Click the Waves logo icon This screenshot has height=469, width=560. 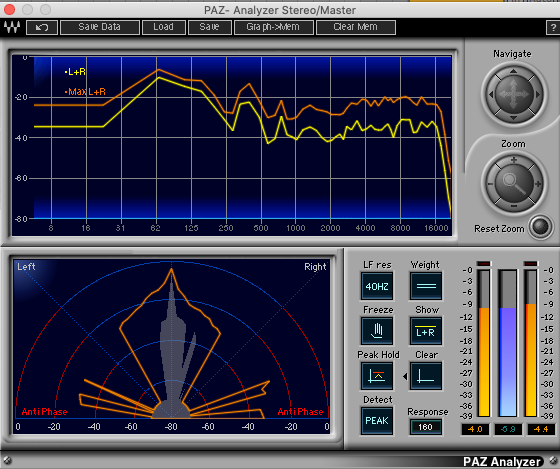(12, 27)
